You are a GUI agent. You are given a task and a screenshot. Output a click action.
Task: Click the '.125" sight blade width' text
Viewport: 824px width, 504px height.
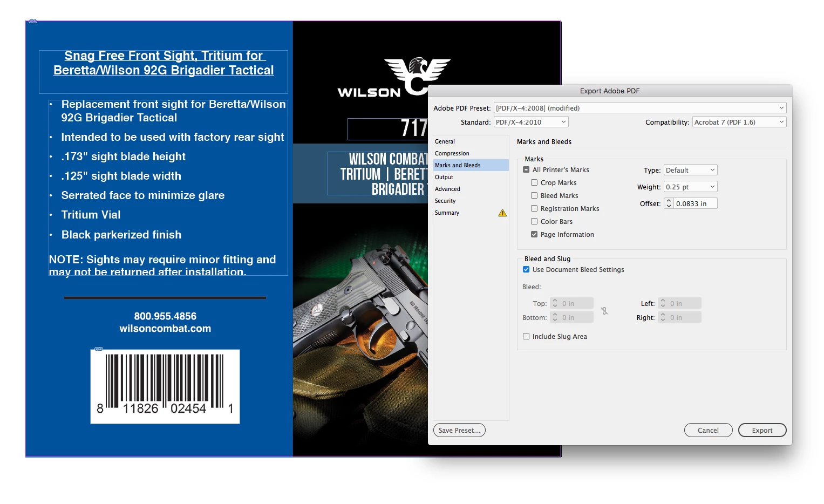[x=121, y=176]
